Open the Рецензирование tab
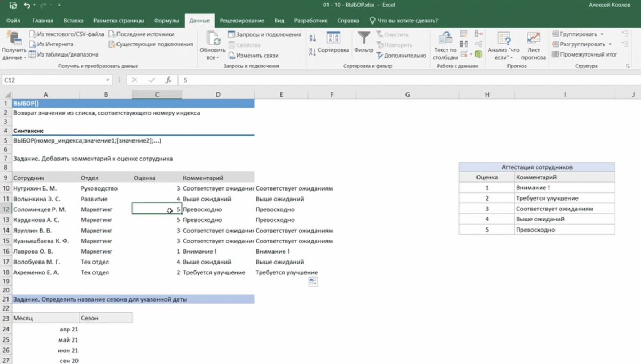The width and height of the screenshot is (641, 364). [x=242, y=21]
